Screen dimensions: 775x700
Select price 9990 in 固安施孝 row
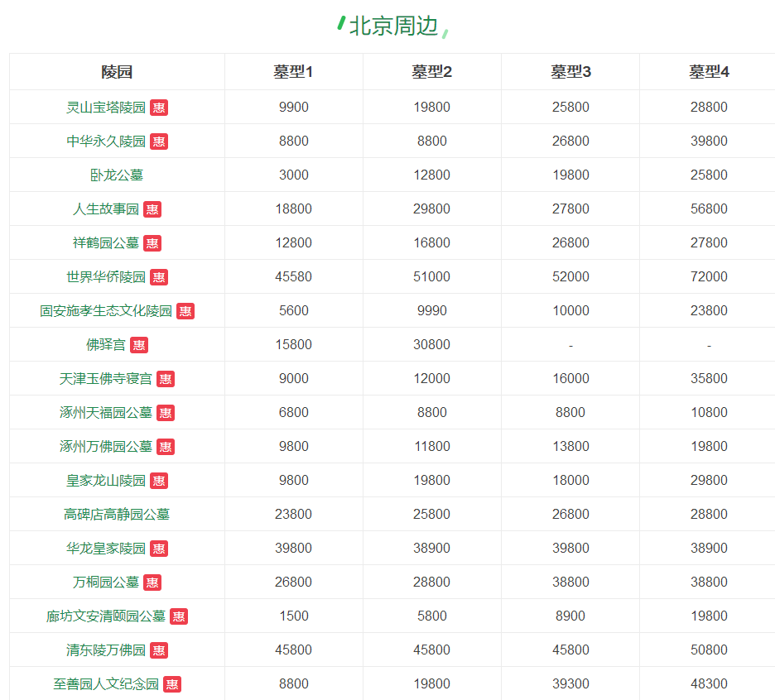pos(432,311)
